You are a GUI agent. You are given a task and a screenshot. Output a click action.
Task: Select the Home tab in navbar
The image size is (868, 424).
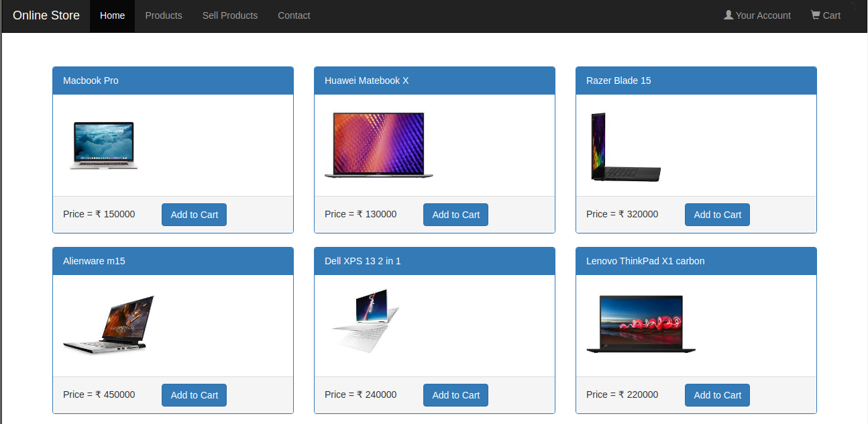tap(112, 15)
